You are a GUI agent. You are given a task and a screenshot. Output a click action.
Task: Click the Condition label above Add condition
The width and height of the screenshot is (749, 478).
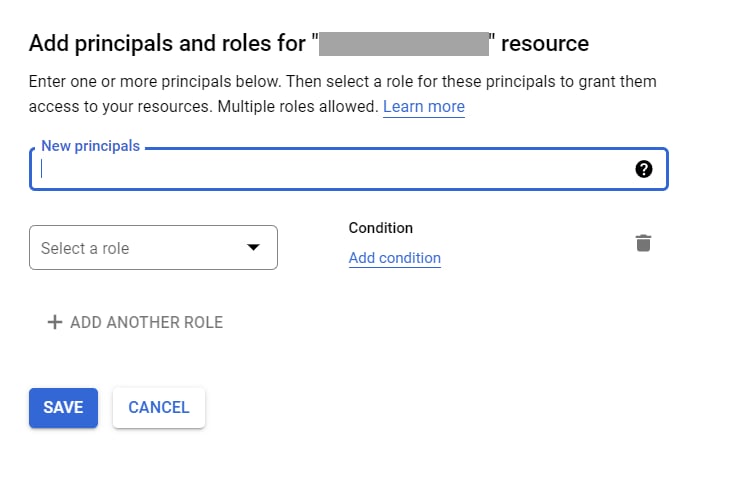pyautogui.click(x=381, y=228)
